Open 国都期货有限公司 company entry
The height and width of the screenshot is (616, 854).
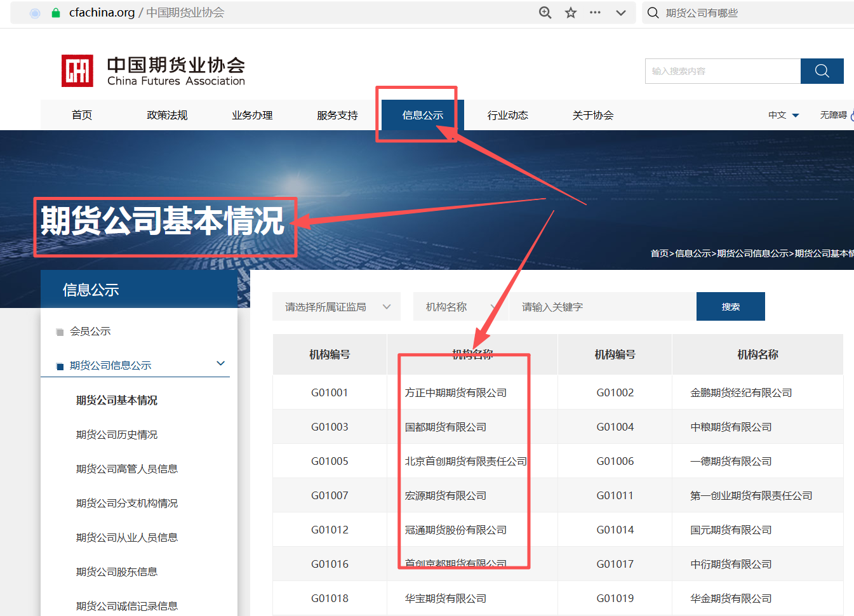coord(446,427)
